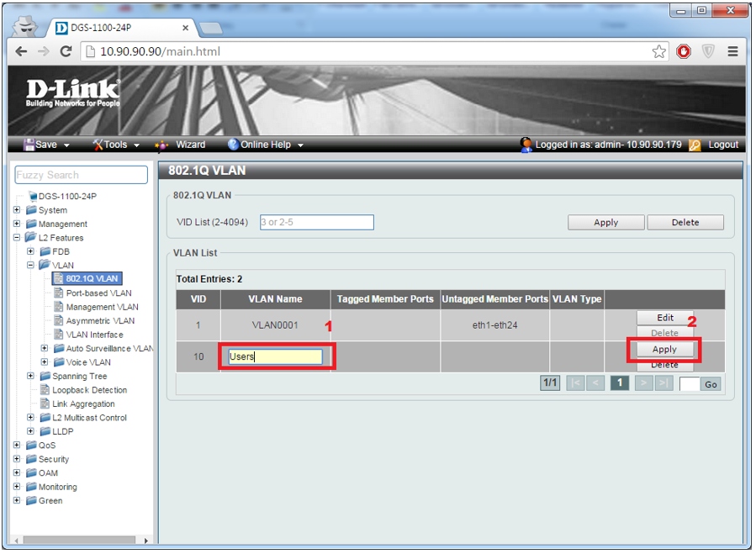Open Chrome hamburger menu
756x554 pixels.
(x=732, y=51)
